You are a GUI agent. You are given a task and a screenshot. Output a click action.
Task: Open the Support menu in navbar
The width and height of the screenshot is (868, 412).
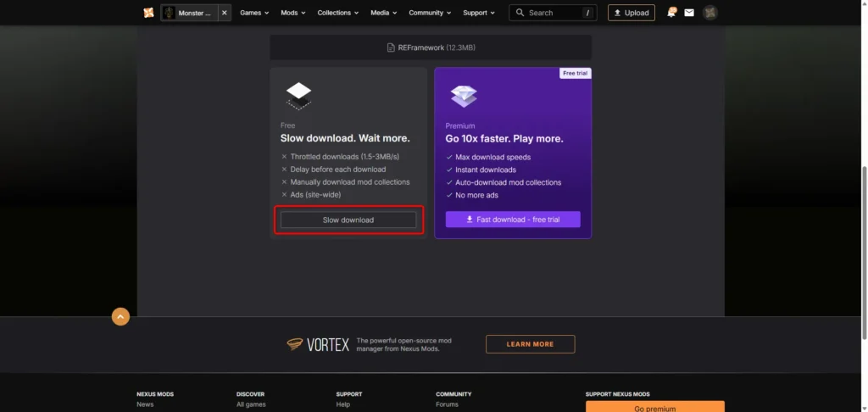coord(479,13)
